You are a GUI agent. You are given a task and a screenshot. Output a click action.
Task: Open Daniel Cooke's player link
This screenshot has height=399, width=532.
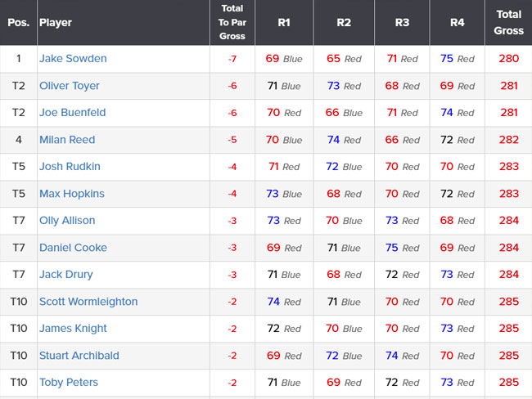point(74,248)
